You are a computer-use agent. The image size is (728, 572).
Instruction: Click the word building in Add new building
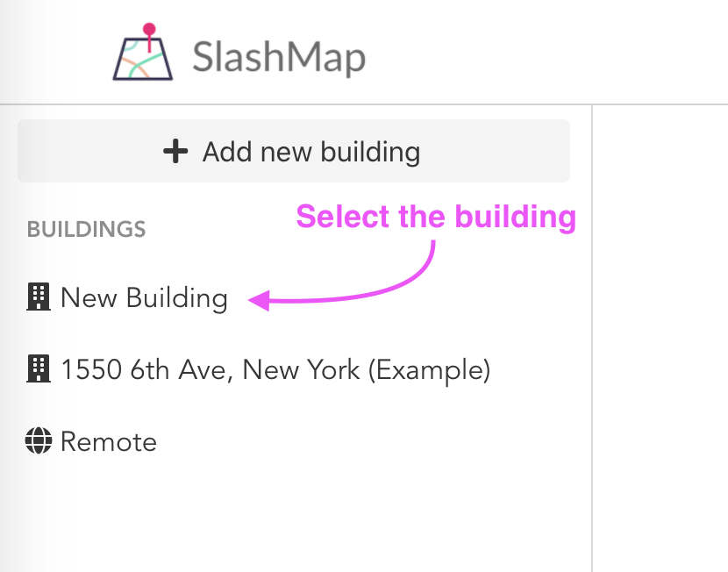370,153
